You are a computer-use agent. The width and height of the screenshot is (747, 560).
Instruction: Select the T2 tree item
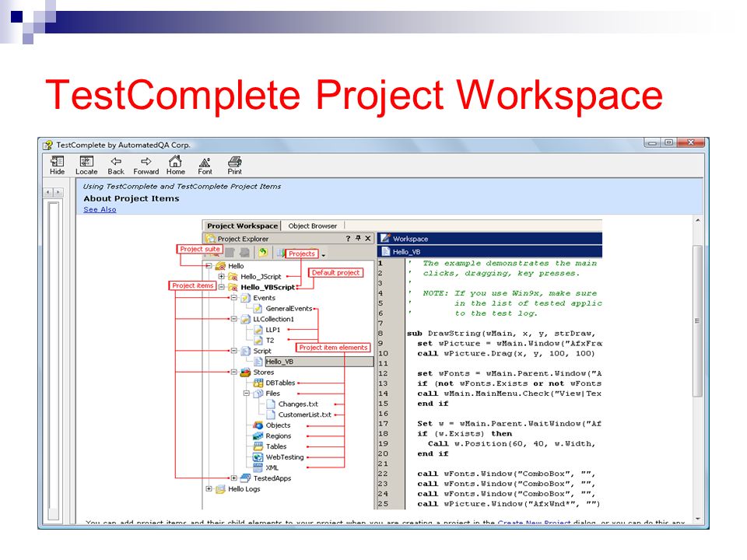pos(270,341)
